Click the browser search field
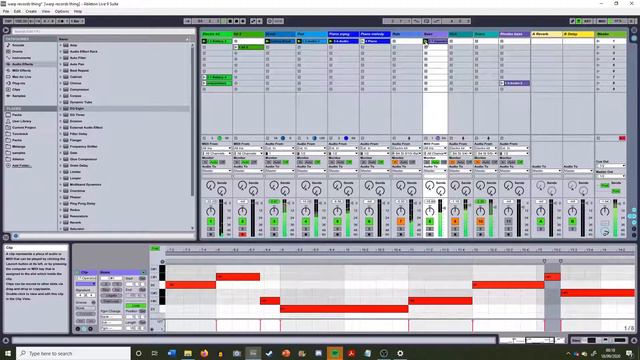Viewport: 640px width, 360px height. (x=103, y=31)
